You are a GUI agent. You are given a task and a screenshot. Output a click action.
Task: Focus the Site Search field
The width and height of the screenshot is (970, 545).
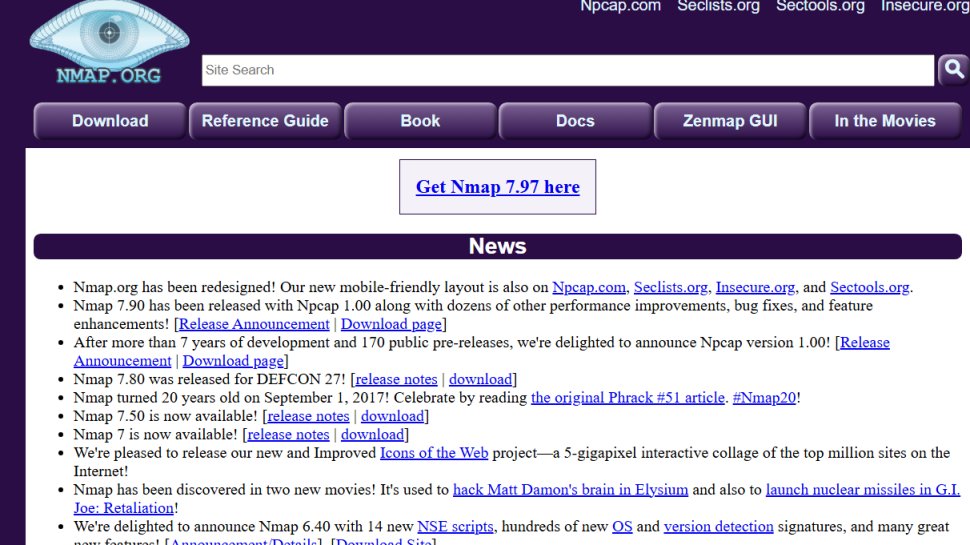pos(567,70)
